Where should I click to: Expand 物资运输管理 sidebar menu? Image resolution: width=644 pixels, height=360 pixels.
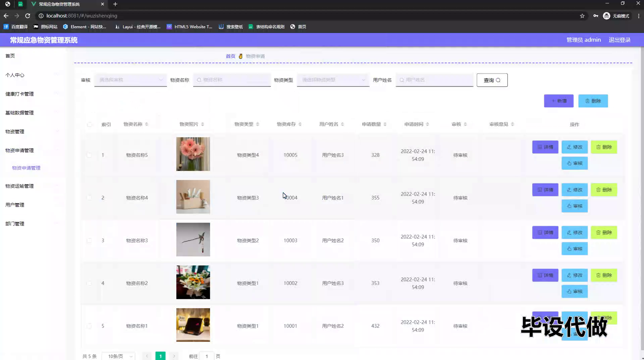point(33,186)
